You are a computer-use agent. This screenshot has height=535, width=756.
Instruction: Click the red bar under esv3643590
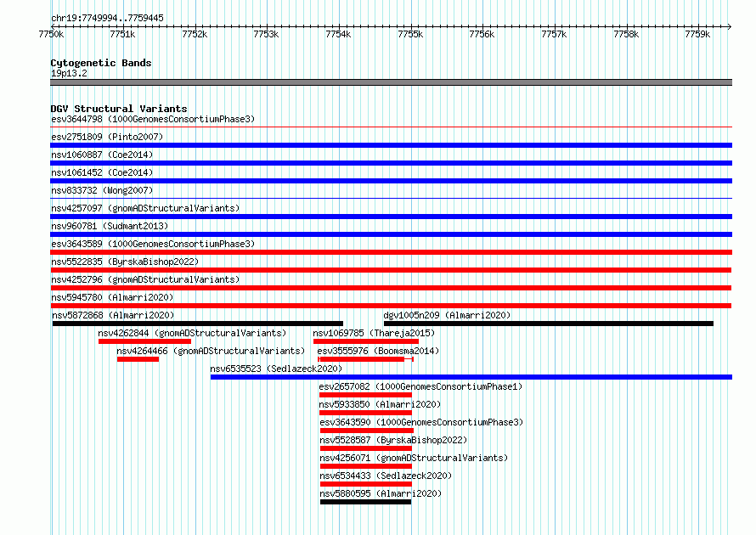coord(367,431)
